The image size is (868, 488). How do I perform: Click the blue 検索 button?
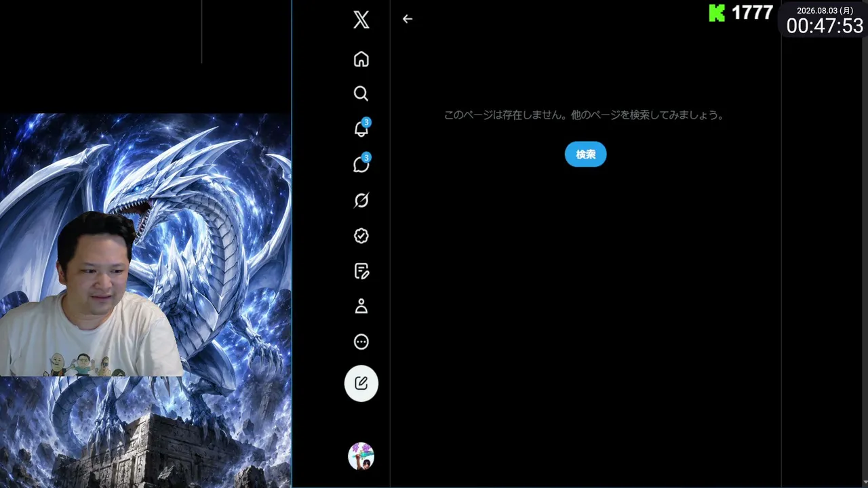click(x=585, y=155)
